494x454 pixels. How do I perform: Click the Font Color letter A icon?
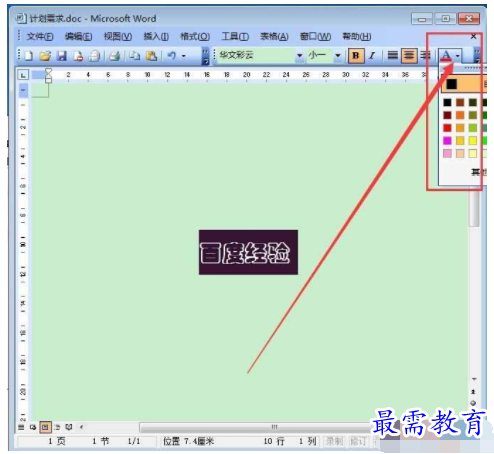(x=447, y=56)
